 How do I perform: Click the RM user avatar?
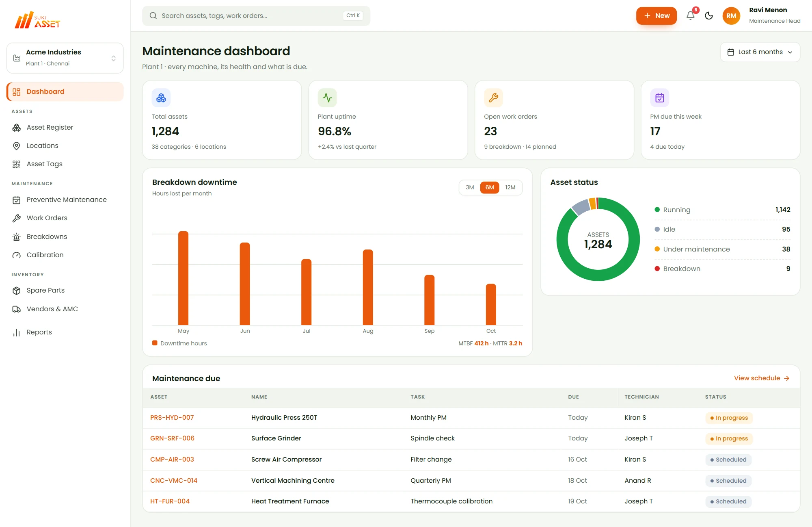(731, 16)
